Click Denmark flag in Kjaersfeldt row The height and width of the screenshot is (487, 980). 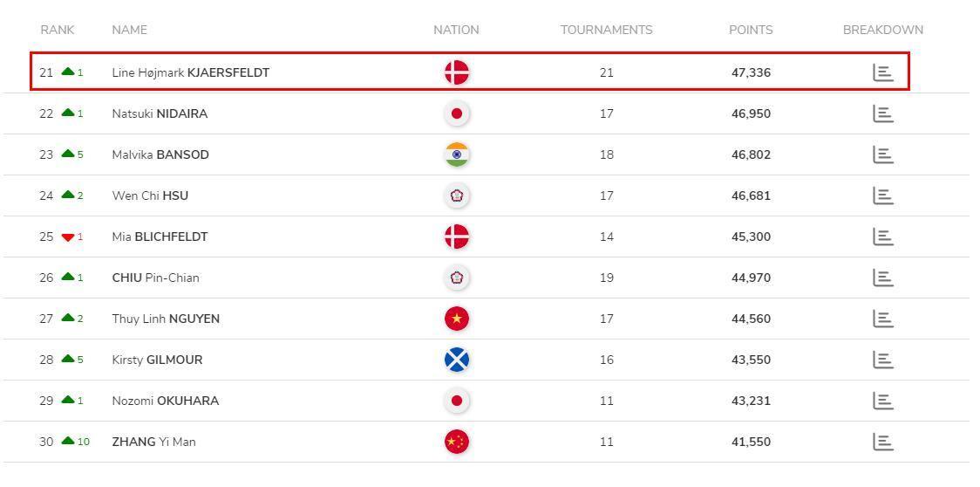point(457,72)
